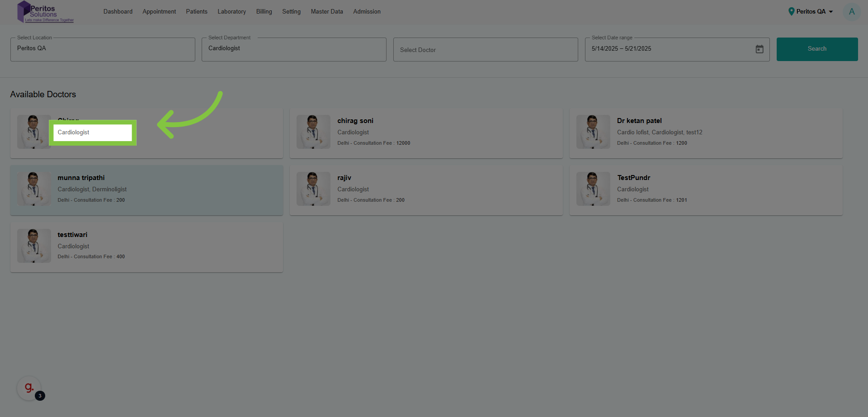Click the doctor name 'rajiv'
The width and height of the screenshot is (868, 417).
coord(344,178)
